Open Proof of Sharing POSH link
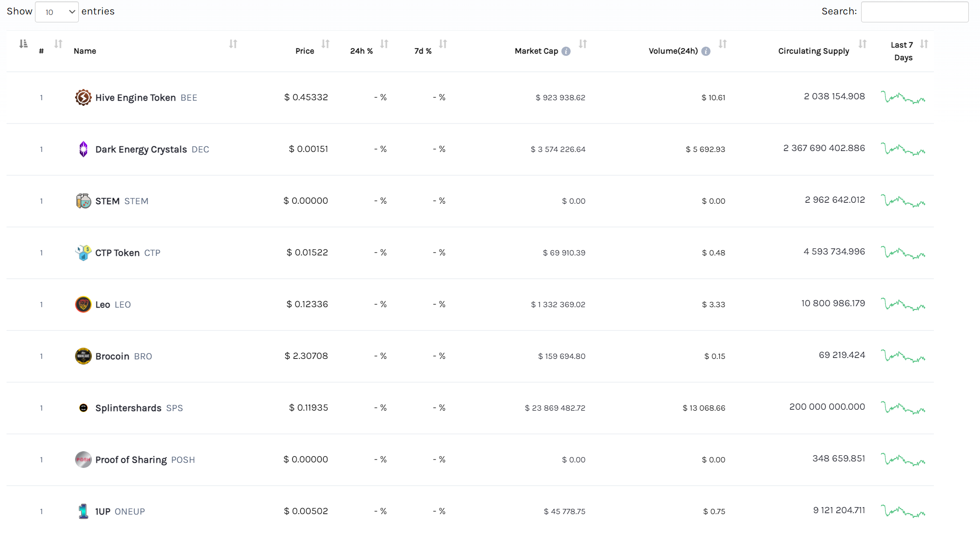Image resolution: width=980 pixels, height=536 pixels. [145, 460]
